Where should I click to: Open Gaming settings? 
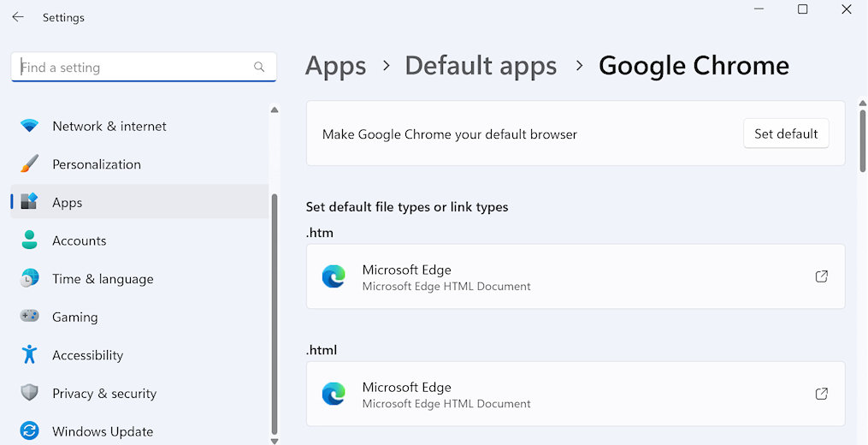[139, 317]
